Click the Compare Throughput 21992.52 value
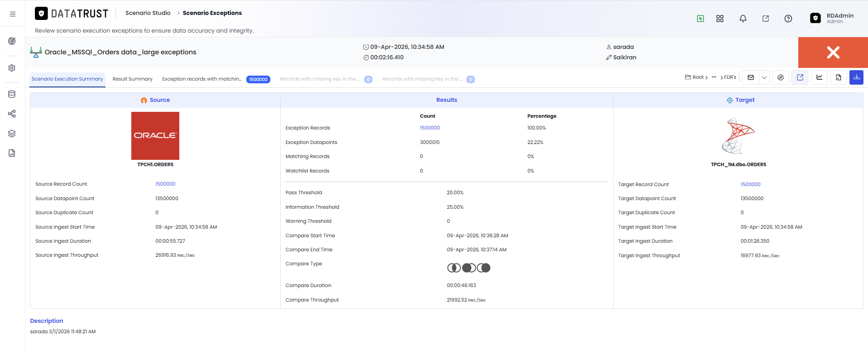868x350 pixels. [x=466, y=300]
